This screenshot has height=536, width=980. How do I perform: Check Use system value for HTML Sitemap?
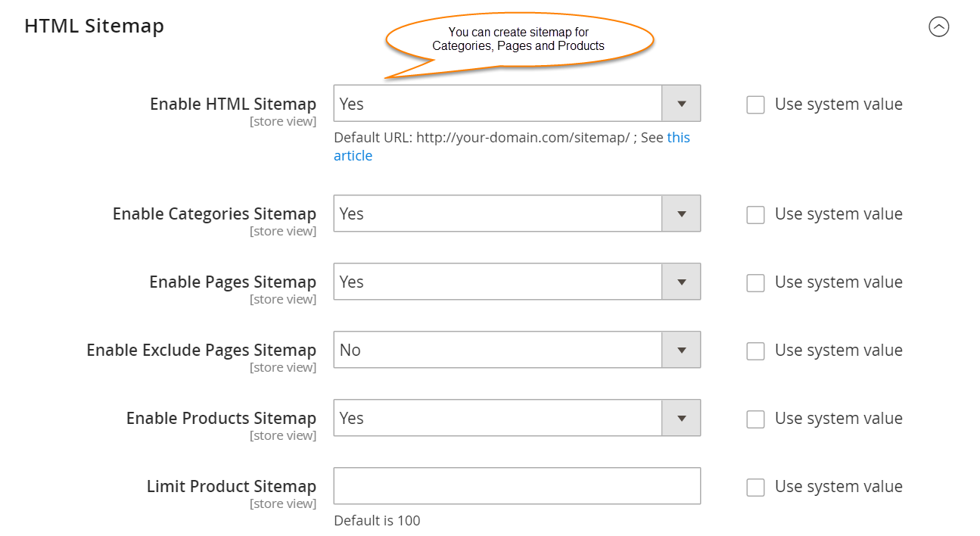coord(755,104)
